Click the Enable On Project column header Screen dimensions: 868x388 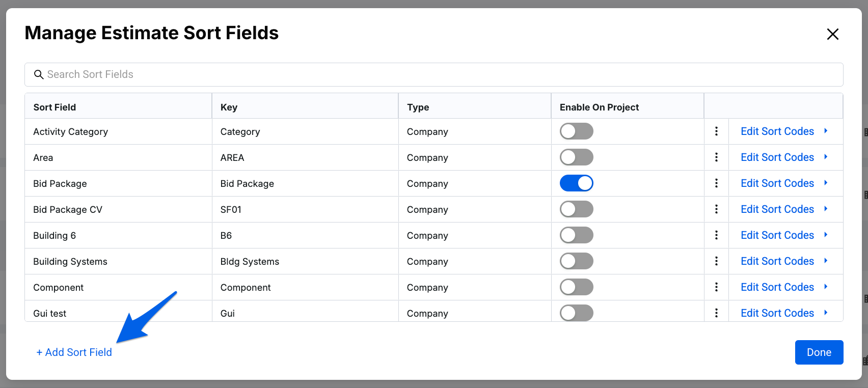click(x=599, y=107)
